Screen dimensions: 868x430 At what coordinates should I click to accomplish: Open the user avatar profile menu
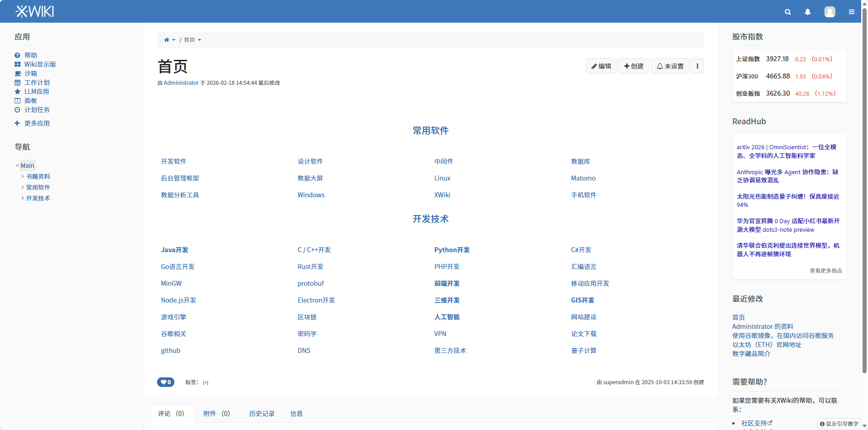(830, 12)
